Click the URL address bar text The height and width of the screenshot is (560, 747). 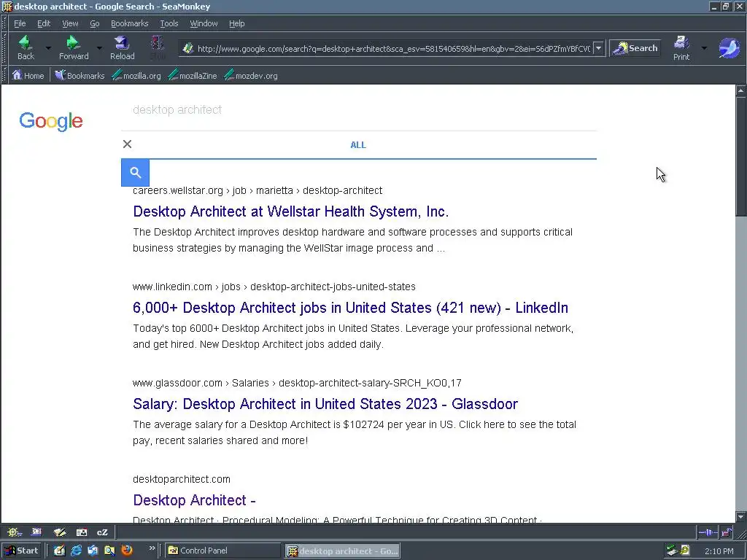pos(393,48)
